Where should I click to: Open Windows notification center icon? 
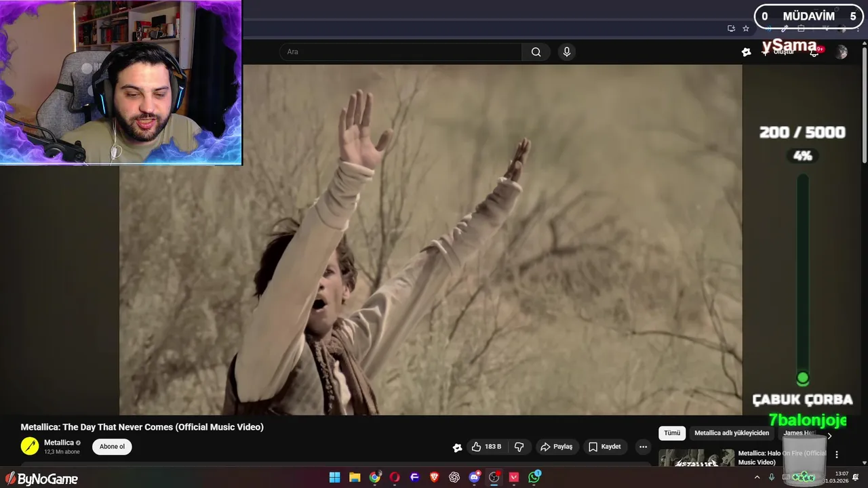(856, 477)
